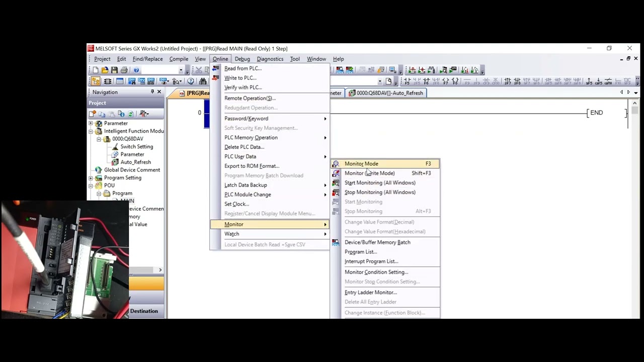The image size is (644, 362).
Task: Choose Read from PLC...
Action: [x=270, y=68]
